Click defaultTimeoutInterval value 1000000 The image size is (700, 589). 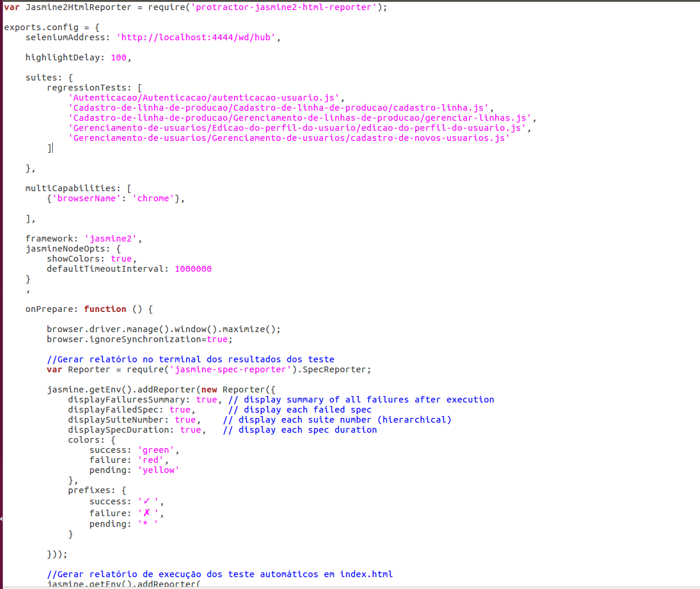coord(193,269)
